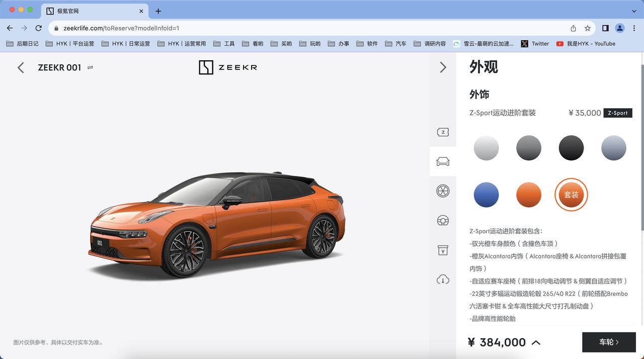Click the ZEEKR logo in header
This screenshot has width=644, height=359.
click(x=228, y=67)
